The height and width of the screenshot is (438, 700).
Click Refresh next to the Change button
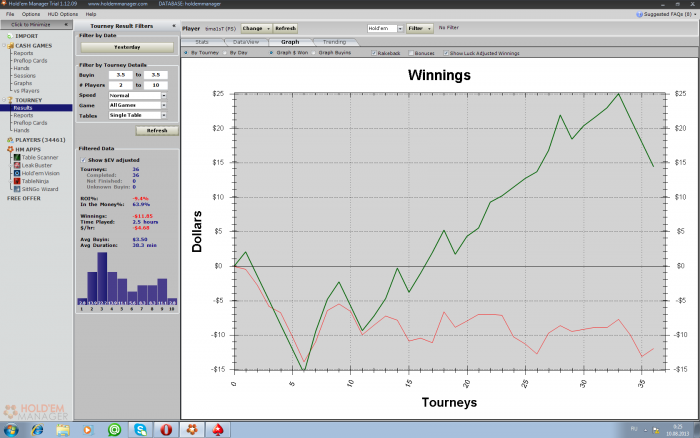[285, 29]
